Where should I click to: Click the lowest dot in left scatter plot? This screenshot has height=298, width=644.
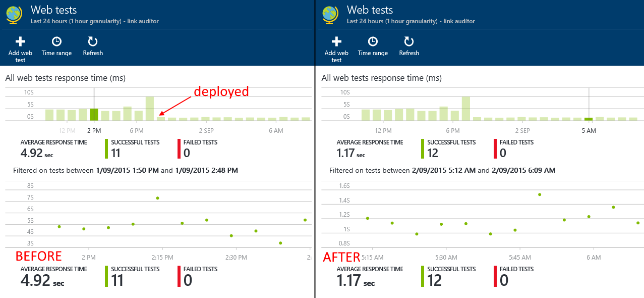coord(280,243)
